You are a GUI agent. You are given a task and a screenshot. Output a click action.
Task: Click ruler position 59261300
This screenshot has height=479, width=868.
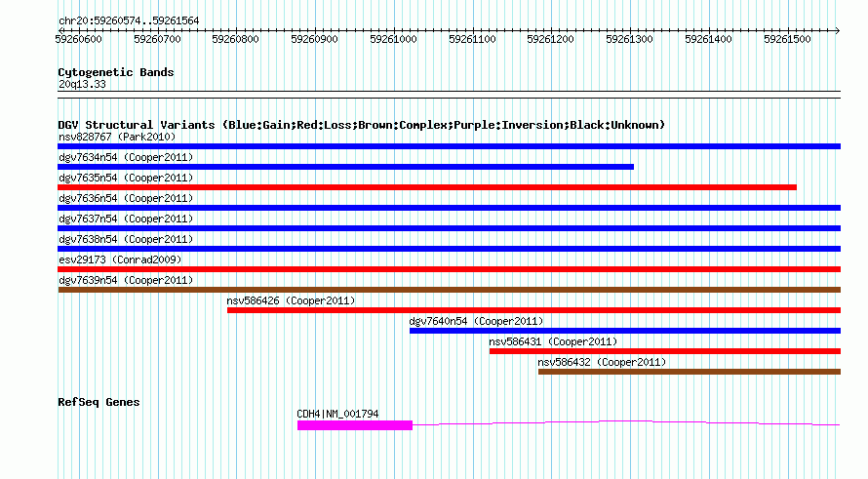click(x=629, y=39)
